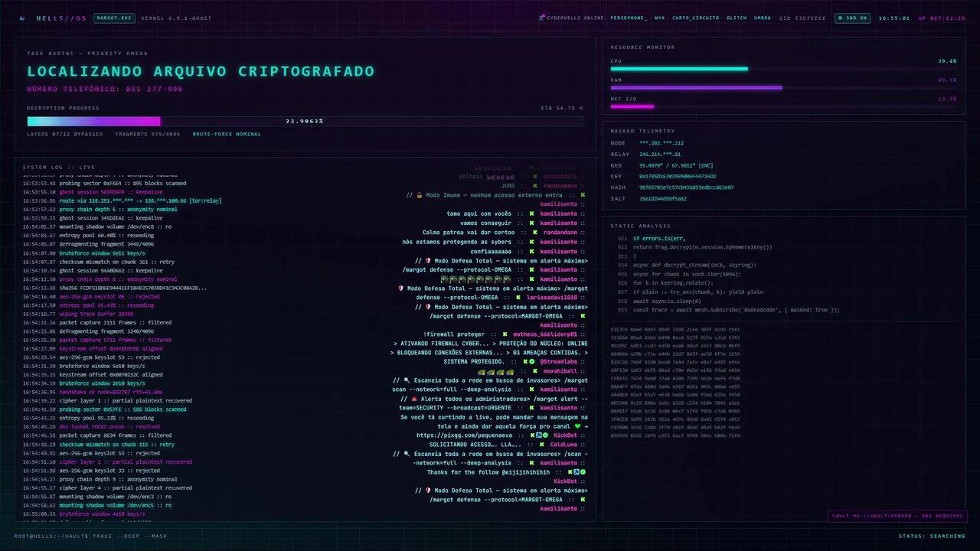Open the pixgg.com/pequenaeva link
980x551 pixels.
point(464,435)
